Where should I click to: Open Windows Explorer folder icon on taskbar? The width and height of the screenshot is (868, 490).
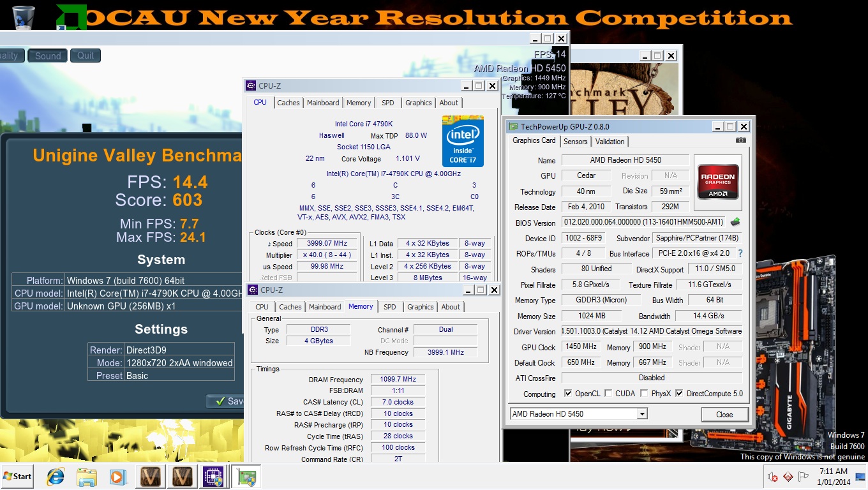(x=86, y=477)
